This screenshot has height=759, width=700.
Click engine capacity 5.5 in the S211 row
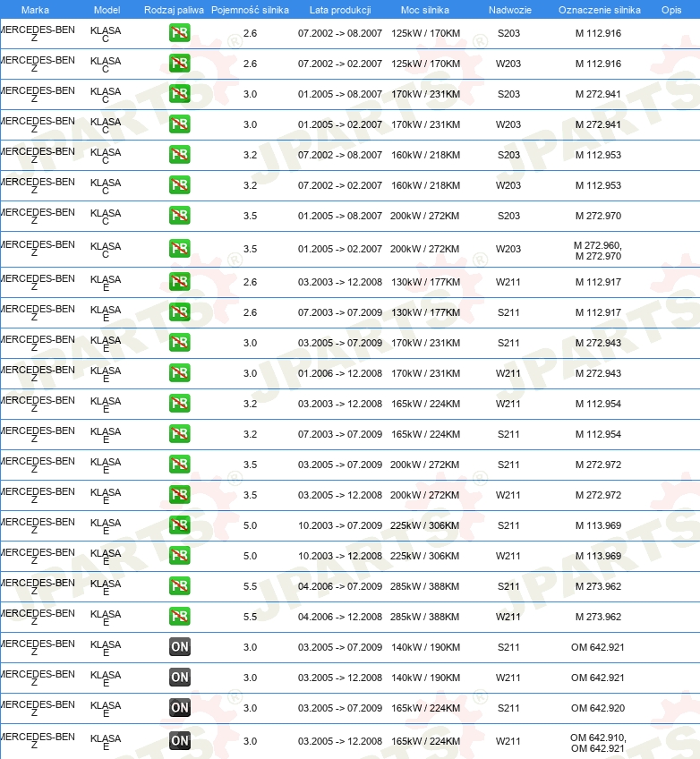[250, 586]
